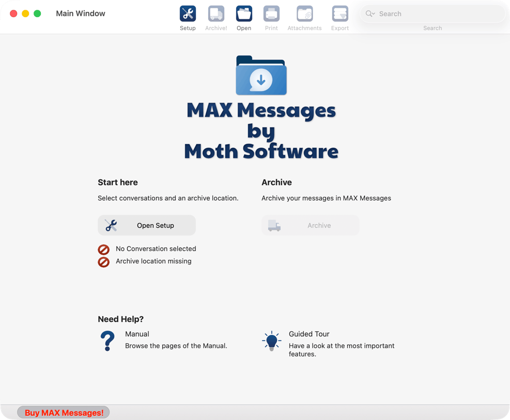Click the Archive! truck toolbar icon
The width and height of the screenshot is (510, 420).
point(216,13)
